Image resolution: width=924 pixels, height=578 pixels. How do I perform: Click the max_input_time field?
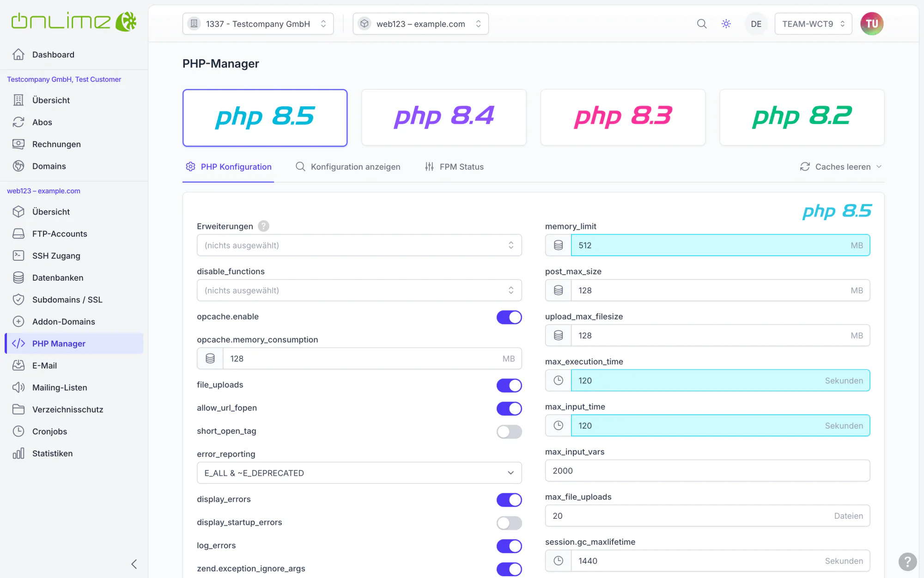click(720, 426)
